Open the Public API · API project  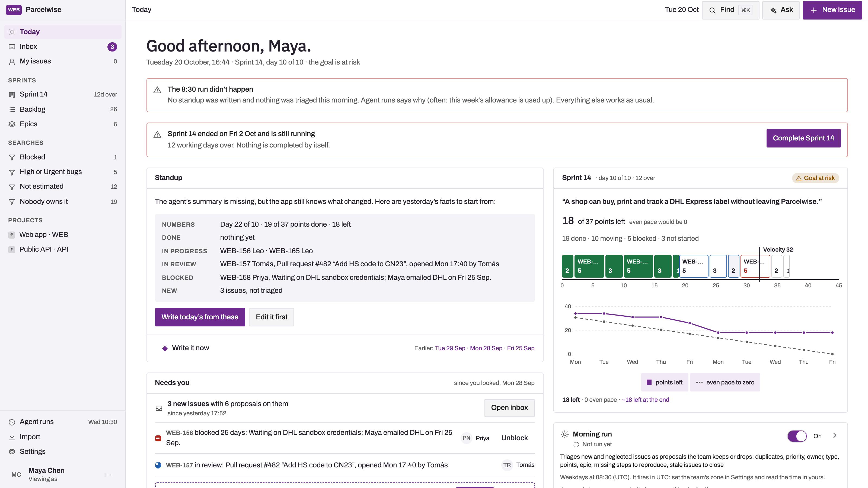(x=63, y=249)
